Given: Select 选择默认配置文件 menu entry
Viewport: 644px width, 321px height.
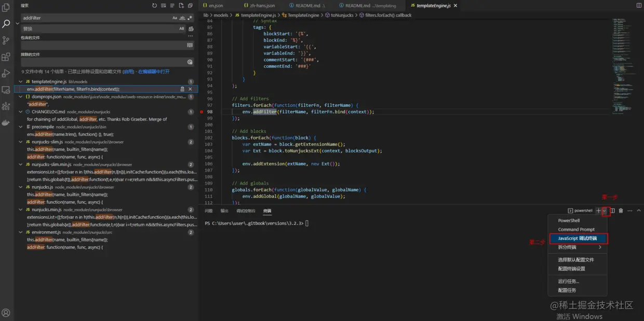Looking at the screenshot, I should click(x=578, y=260).
